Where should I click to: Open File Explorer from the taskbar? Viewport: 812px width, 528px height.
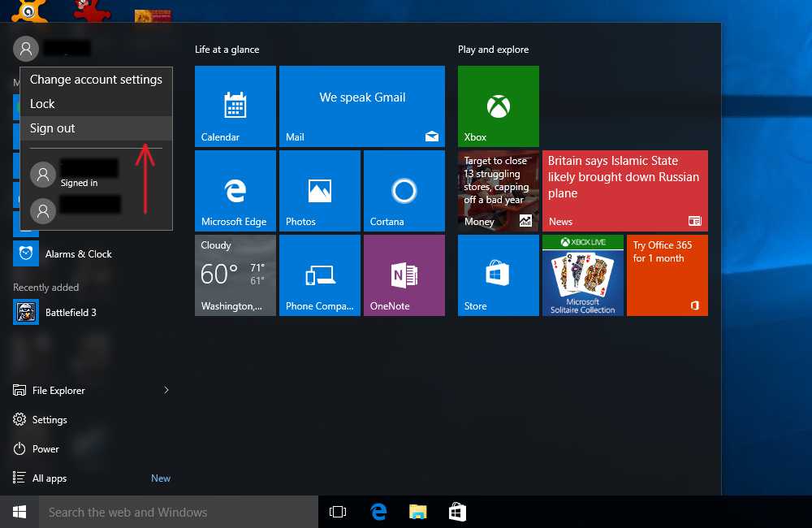click(418, 512)
